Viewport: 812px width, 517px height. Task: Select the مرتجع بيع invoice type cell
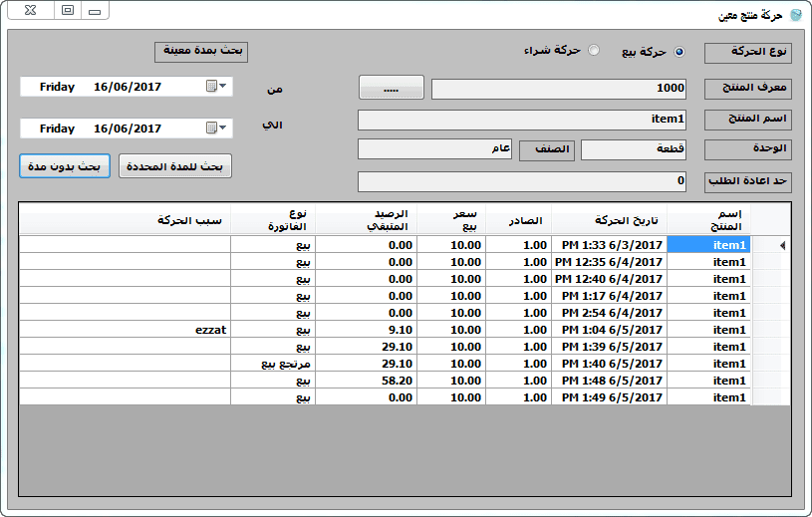pos(273,364)
